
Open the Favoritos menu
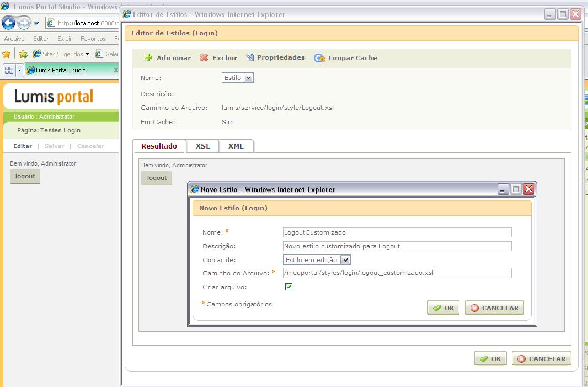pos(93,39)
